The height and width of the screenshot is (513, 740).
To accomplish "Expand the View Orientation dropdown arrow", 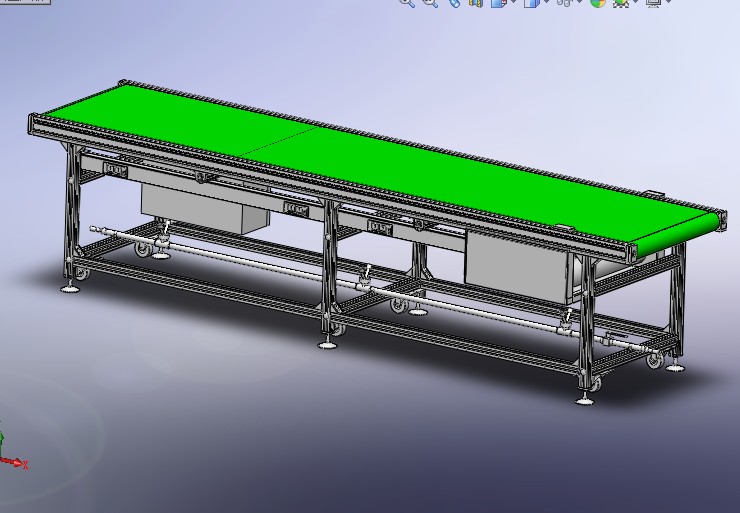I will click(x=513, y=2).
